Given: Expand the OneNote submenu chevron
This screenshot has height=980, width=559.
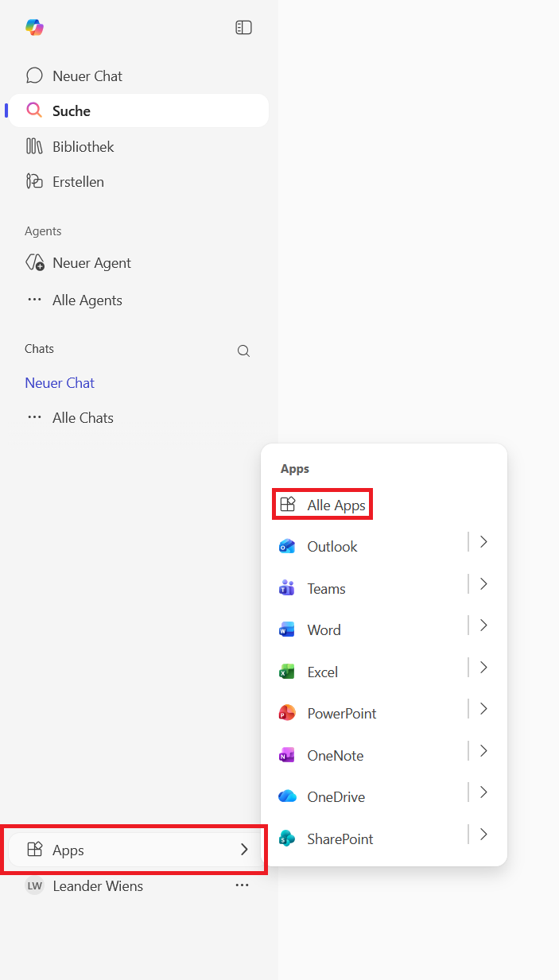Looking at the screenshot, I should [483, 751].
